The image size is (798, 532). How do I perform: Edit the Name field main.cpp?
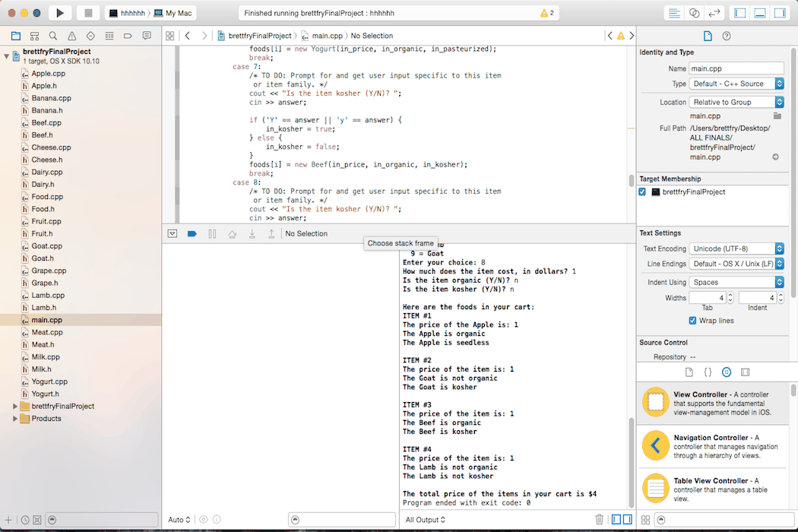[x=736, y=68]
